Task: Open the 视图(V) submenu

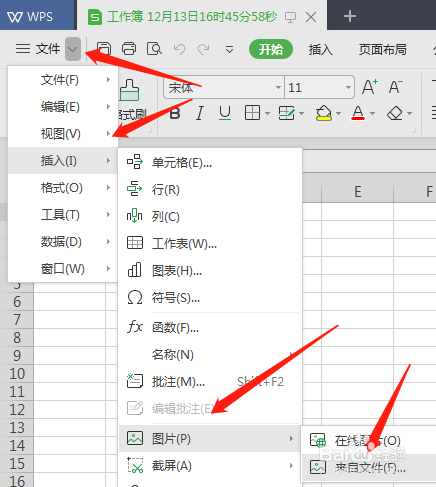Action: point(63,134)
